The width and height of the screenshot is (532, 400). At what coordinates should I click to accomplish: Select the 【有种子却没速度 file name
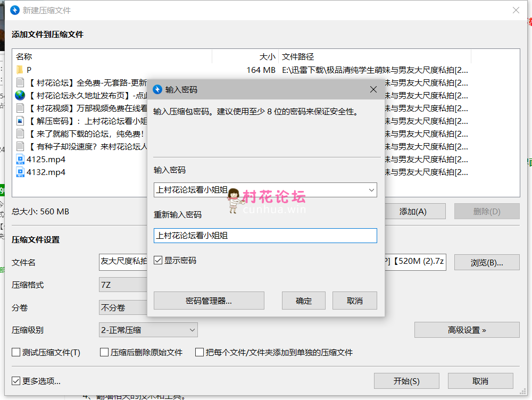pos(88,147)
